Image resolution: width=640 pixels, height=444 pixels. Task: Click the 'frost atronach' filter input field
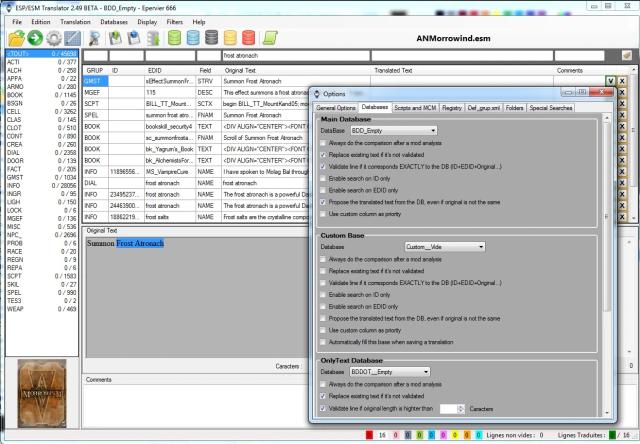pos(296,56)
